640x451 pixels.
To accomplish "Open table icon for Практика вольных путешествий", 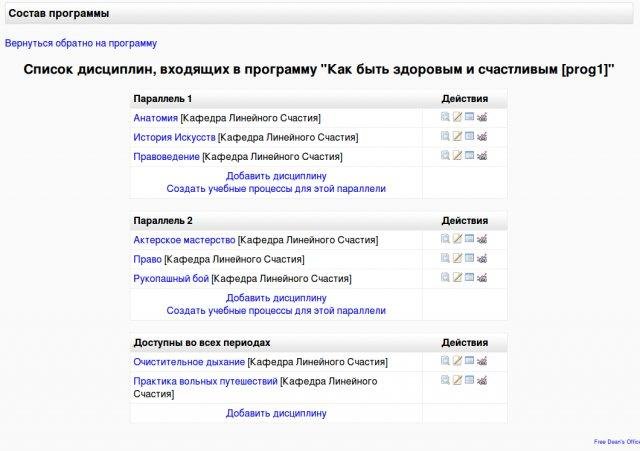I will click(469, 380).
